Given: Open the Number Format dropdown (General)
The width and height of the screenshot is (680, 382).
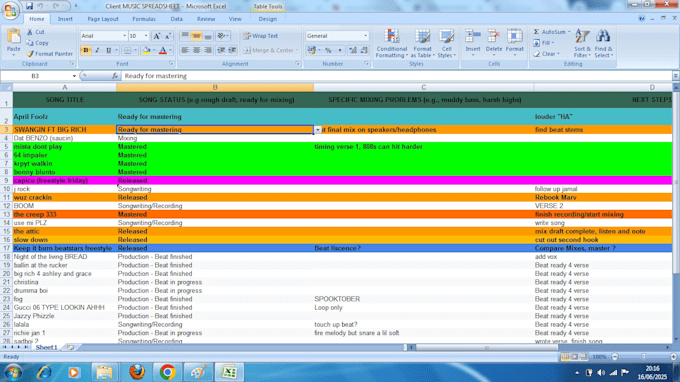Looking at the screenshot, I should point(365,36).
